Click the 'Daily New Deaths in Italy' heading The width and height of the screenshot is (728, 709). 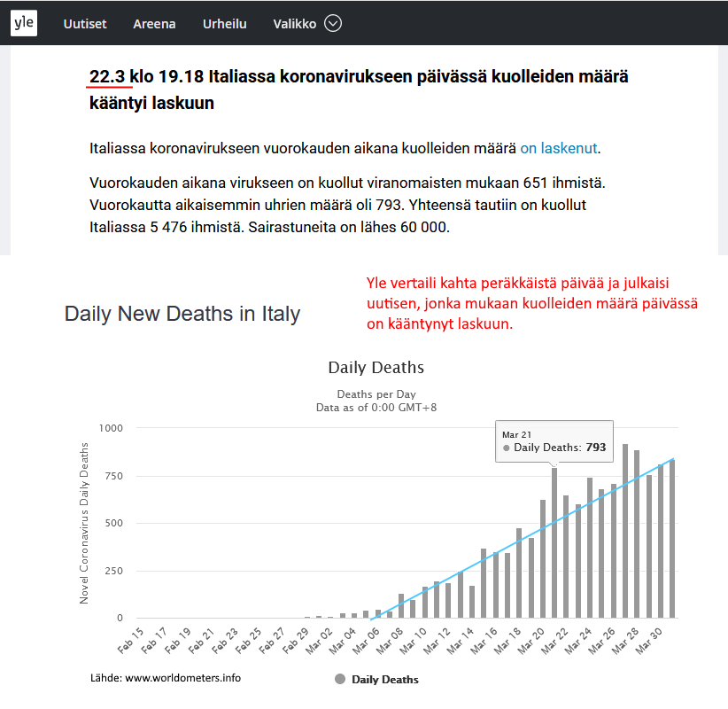(x=182, y=314)
